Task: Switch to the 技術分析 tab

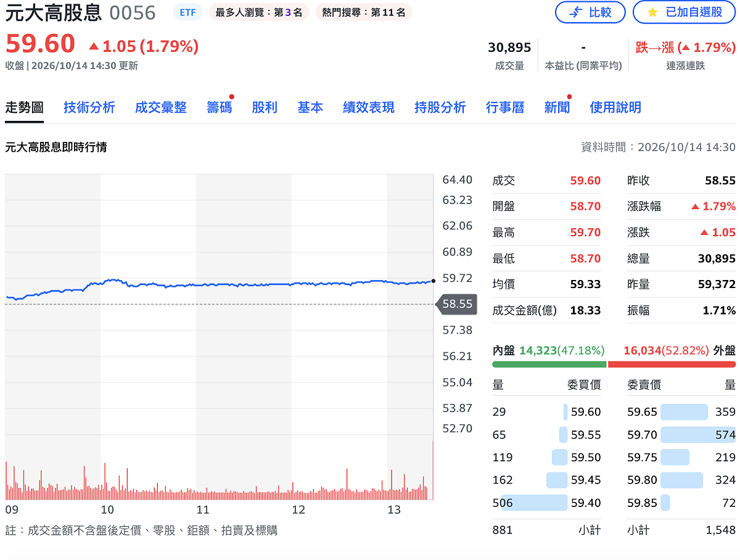Action: (89, 107)
